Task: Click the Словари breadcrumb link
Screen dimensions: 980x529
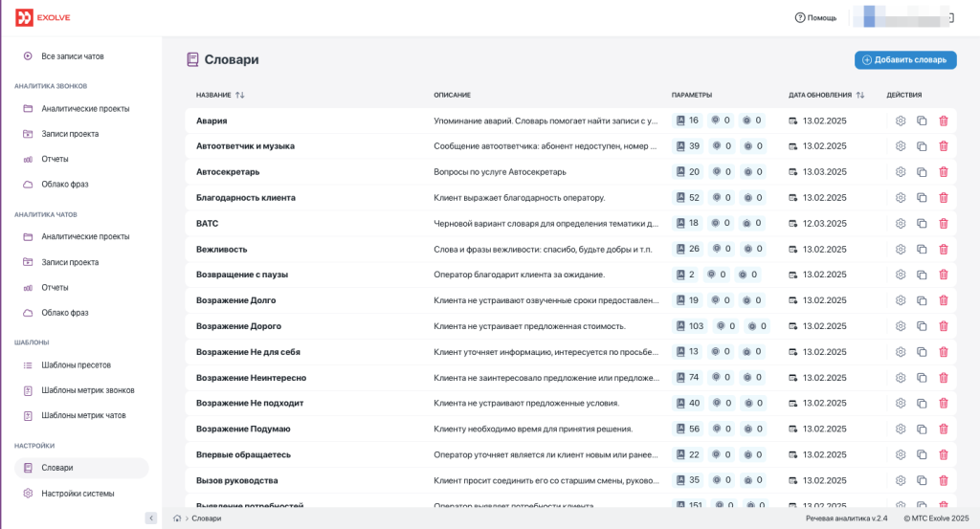Action: pyautogui.click(x=207, y=518)
